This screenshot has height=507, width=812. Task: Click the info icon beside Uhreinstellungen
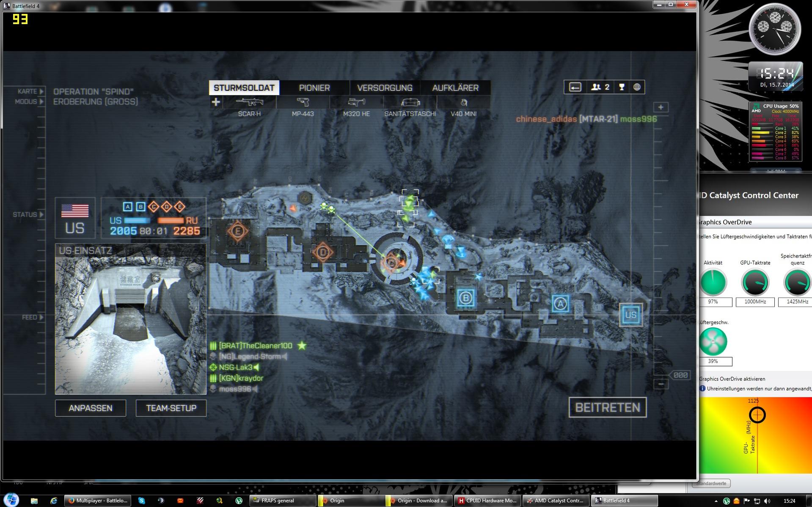[702, 388]
